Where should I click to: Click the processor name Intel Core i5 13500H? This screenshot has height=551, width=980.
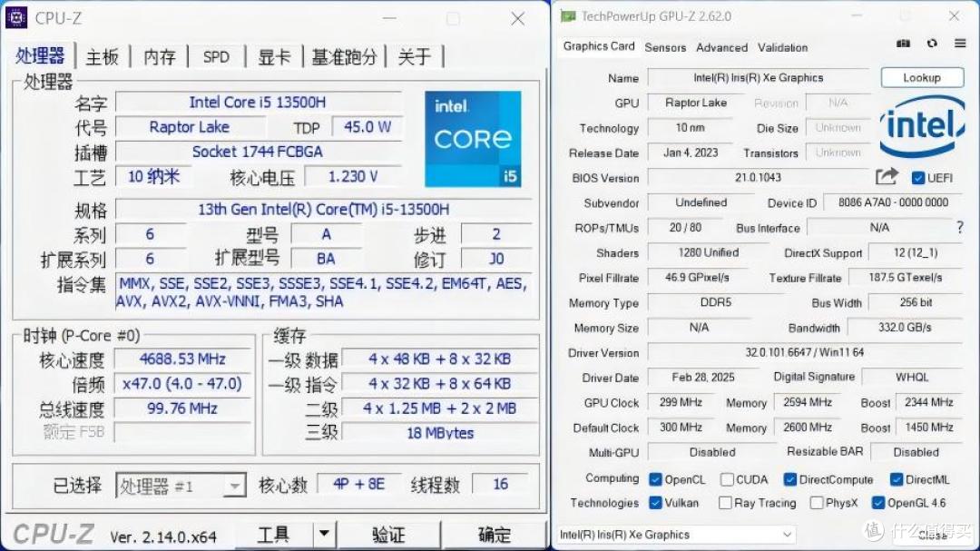[x=258, y=102]
